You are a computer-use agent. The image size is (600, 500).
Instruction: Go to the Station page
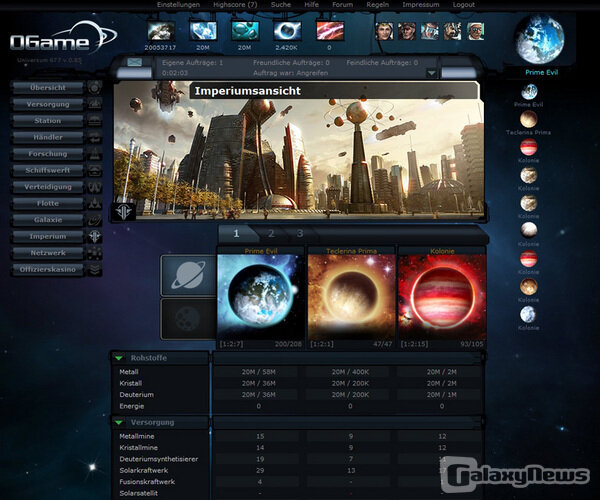pos(48,121)
